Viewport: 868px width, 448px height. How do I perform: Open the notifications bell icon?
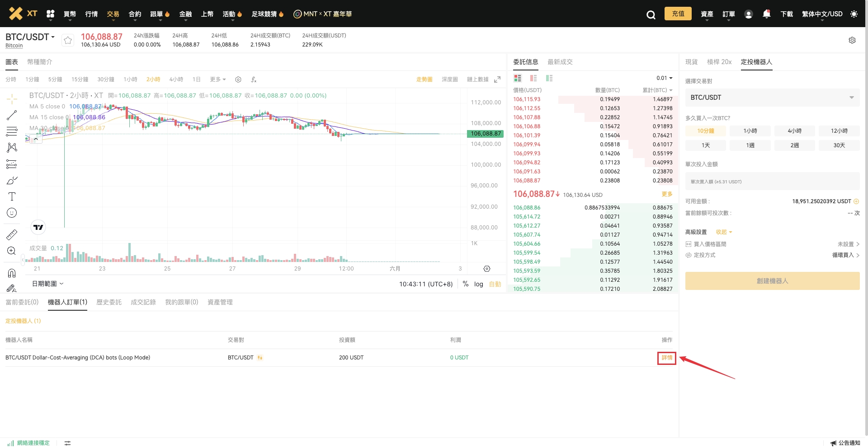[x=766, y=14]
